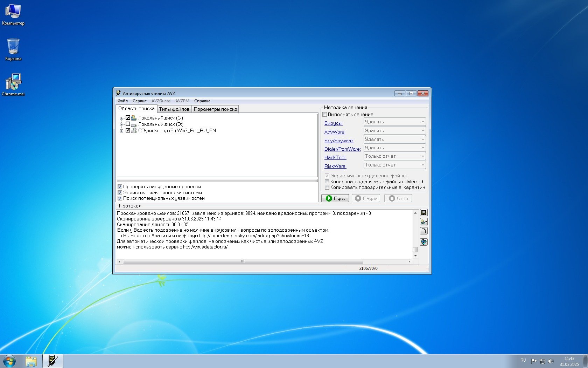
Task: Open the RiskWare action dropdown
Action: 394,165
